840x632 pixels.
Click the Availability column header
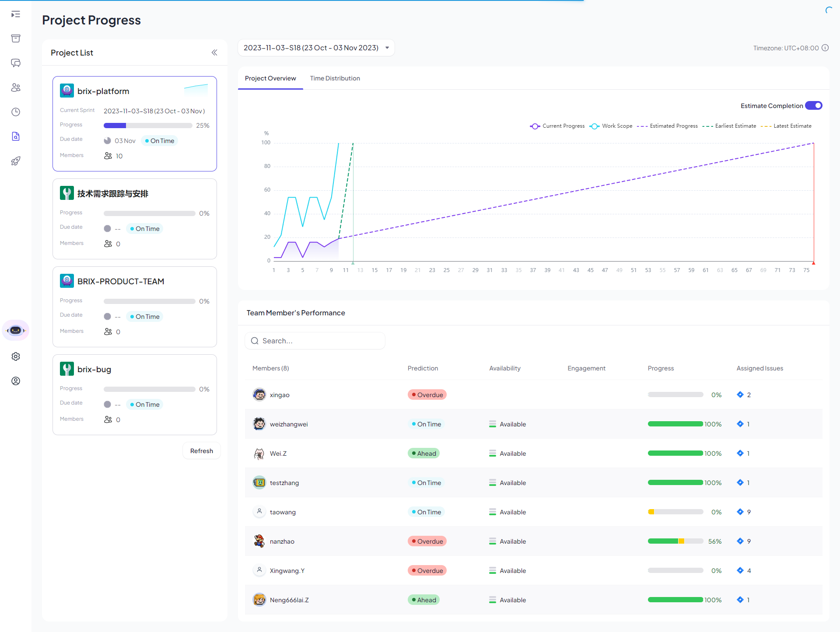(x=505, y=368)
